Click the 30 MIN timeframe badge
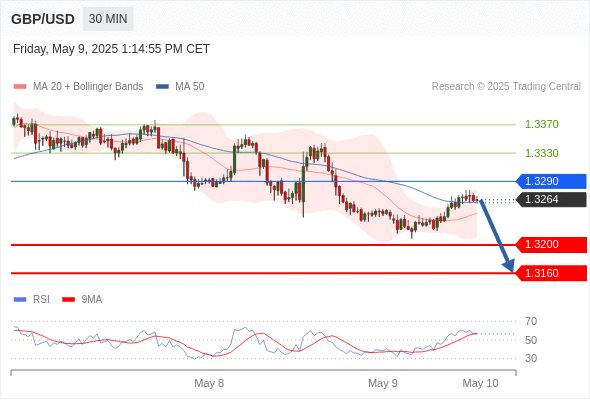 click(x=108, y=19)
